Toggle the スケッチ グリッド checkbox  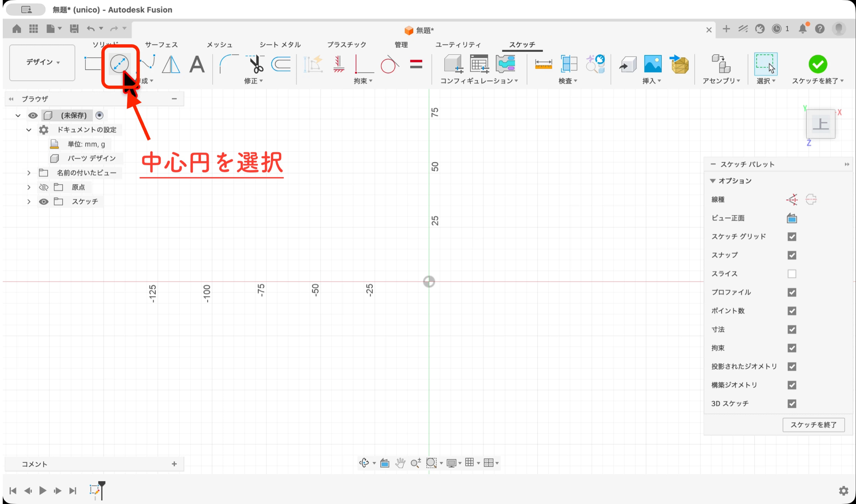coord(792,237)
